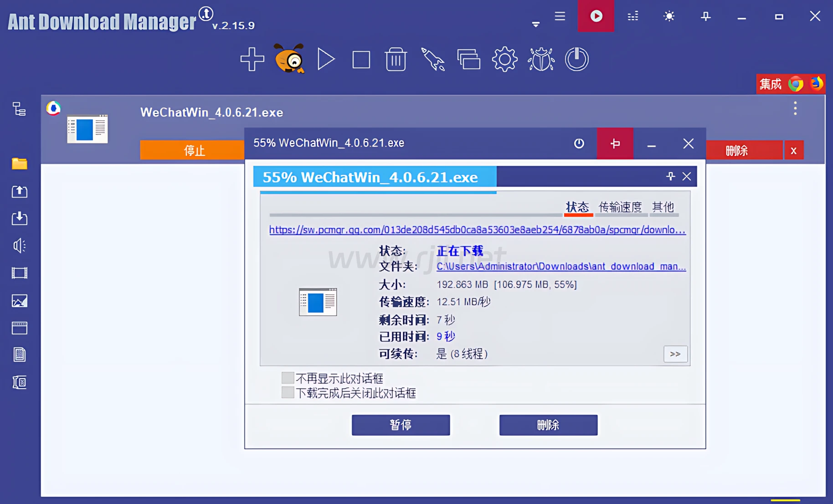Viewport: 833px width, 504px height.
Task: Open the video category in sidebar
Action: click(19, 273)
